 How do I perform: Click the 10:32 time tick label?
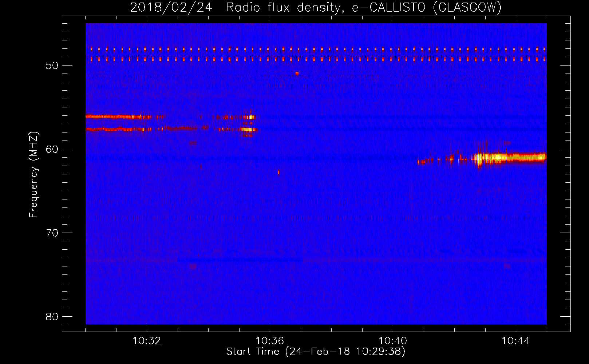[x=147, y=341]
